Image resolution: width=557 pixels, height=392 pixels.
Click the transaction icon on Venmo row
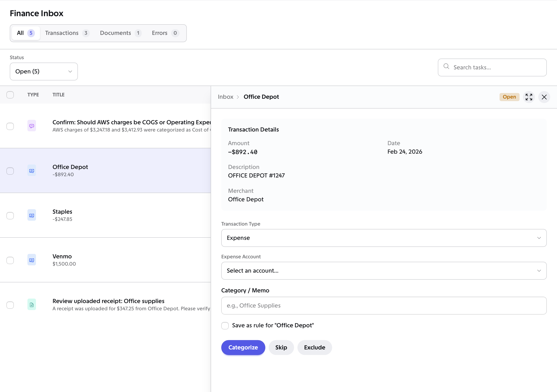point(31,260)
